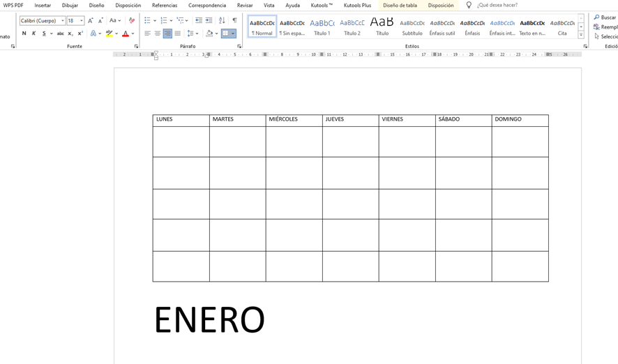Apply borders with the borders icon
Image resolution: width=618 pixels, height=364 pixels.
tap(225, 33)
